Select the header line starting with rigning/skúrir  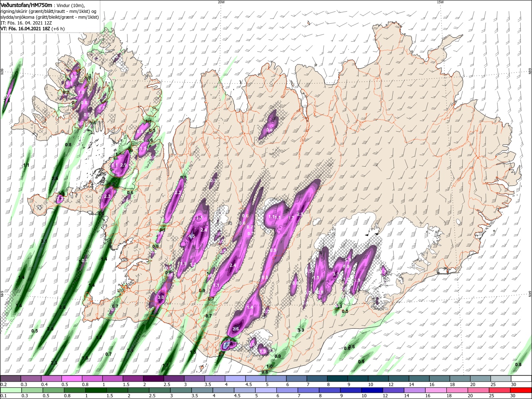click(48, 11)
